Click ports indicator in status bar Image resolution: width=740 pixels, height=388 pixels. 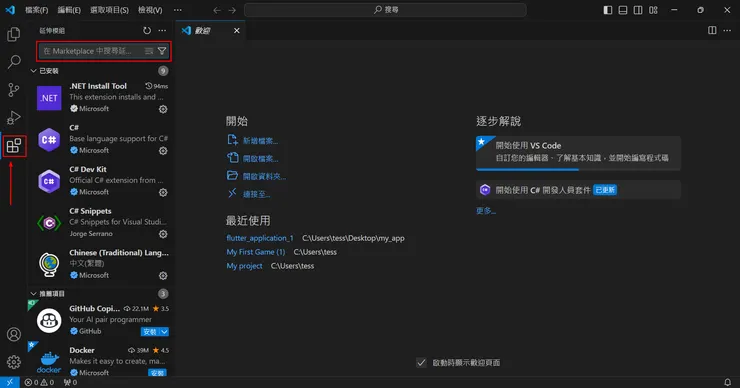[x=70, y=382]
